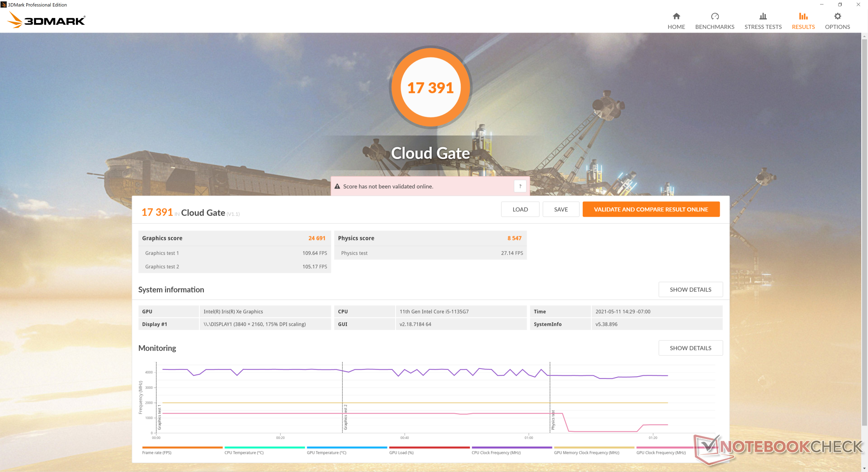Screen dimensions: 868x472
Task: Open the HOME tab
Action: click(x=676, y=21)
